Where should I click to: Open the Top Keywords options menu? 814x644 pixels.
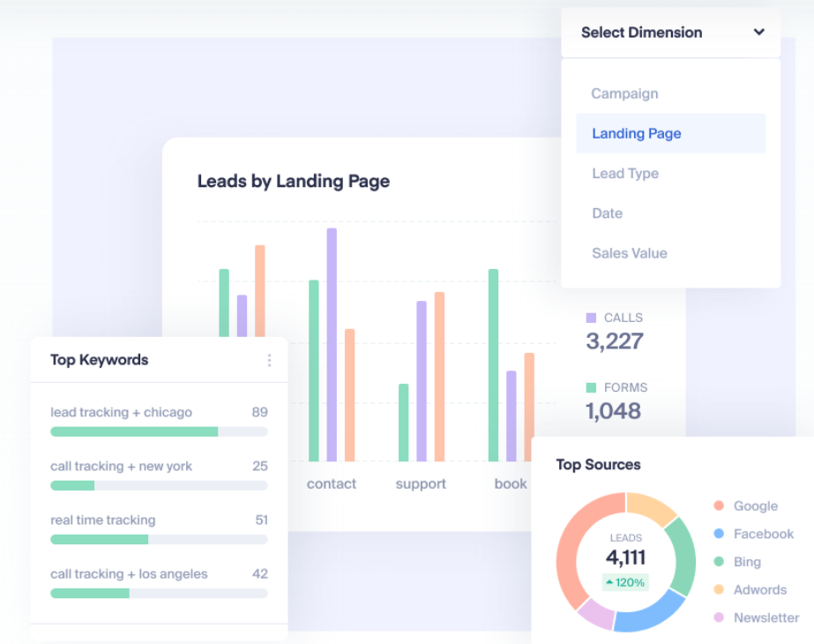pyautogui.click(x=269, y=360)
